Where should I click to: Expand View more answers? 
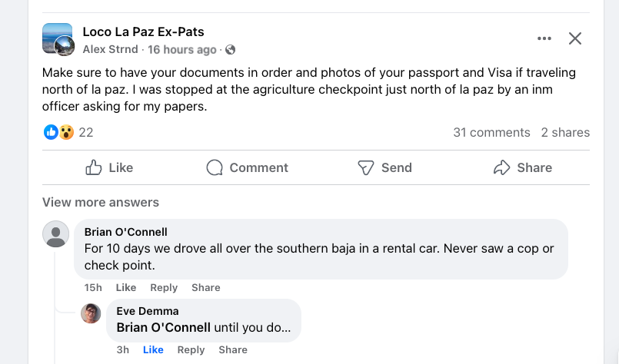(101, 203)
